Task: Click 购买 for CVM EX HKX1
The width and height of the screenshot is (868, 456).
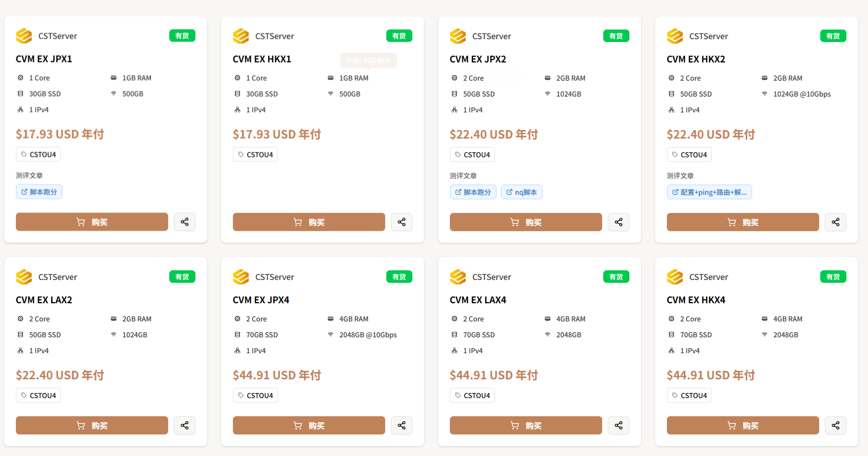Action: pos(309,222)
